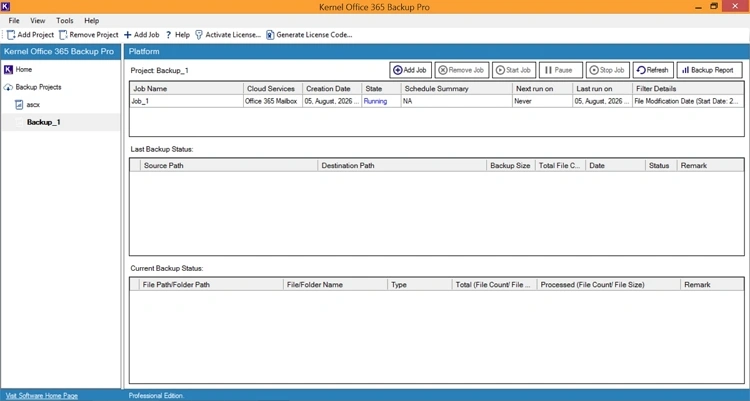Click the Remove Job button
Screen dimensions: 750x401
click(x=462, y=70)
